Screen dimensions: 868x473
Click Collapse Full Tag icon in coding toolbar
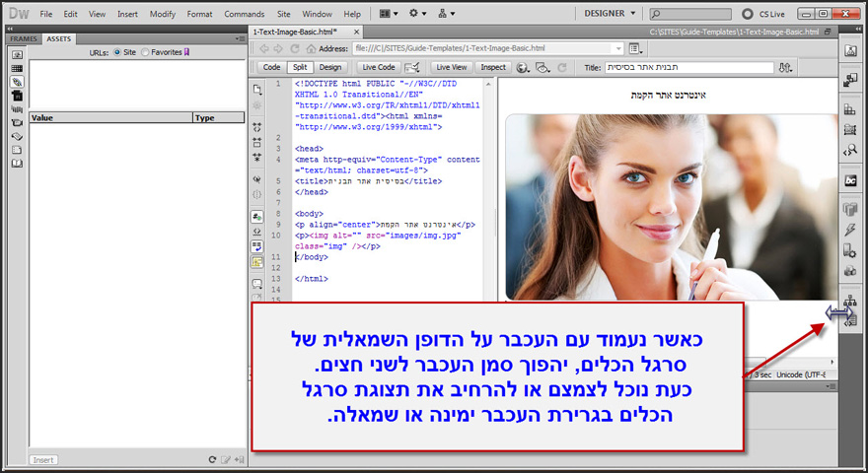tap(256, 127)
